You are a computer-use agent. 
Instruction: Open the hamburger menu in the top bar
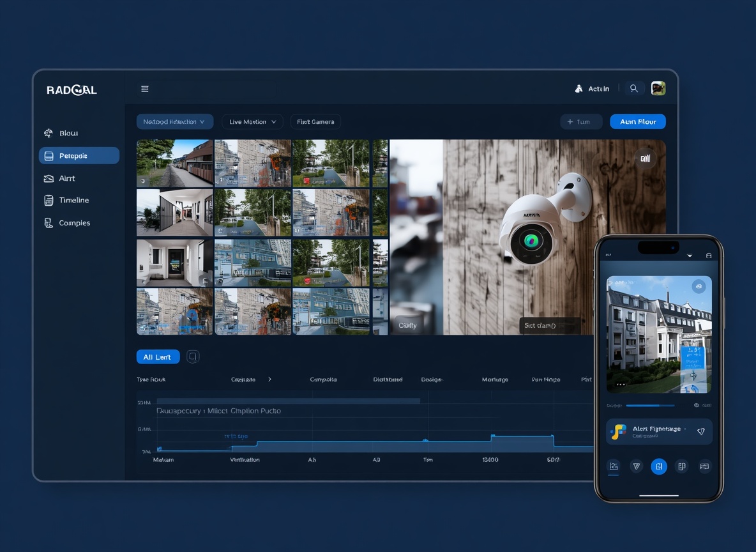pyautogui.click(x=145, y=89)
